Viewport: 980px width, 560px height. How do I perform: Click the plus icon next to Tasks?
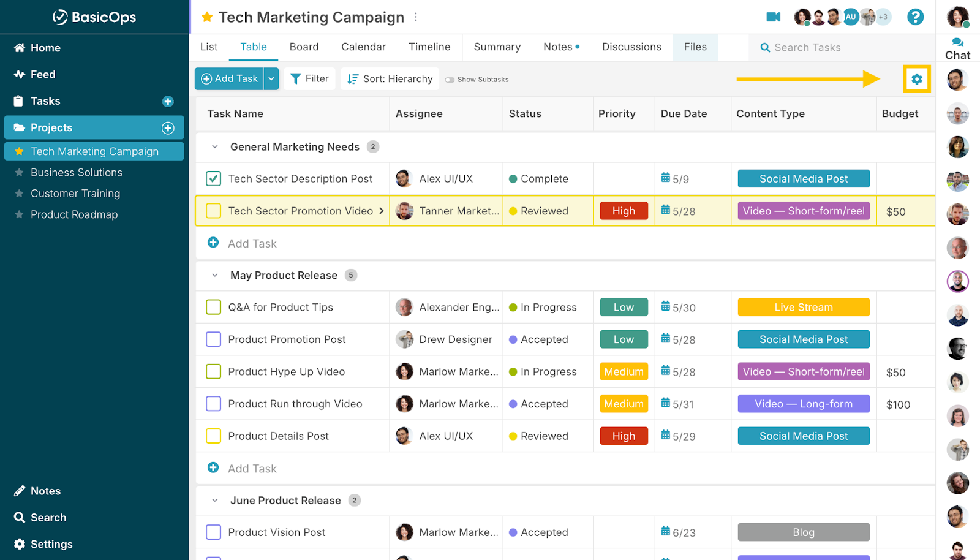(168, 102)
